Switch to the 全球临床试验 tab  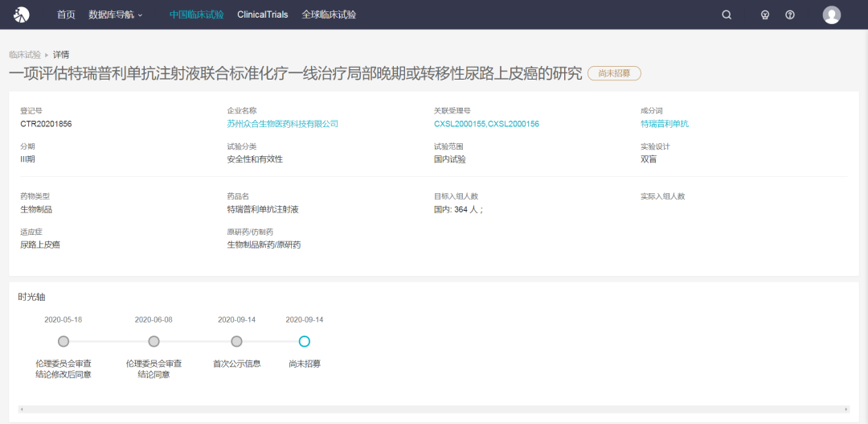pyautogui.click(x=329, y=15)
